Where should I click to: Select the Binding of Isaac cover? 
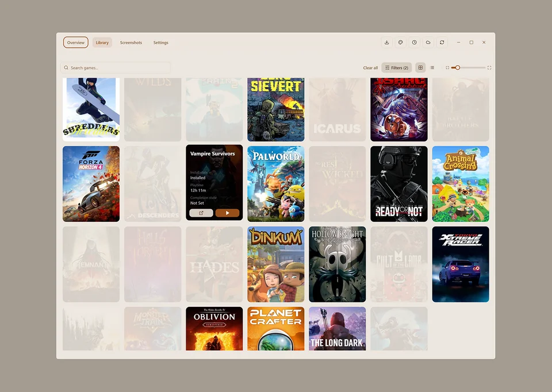point(399,109)
